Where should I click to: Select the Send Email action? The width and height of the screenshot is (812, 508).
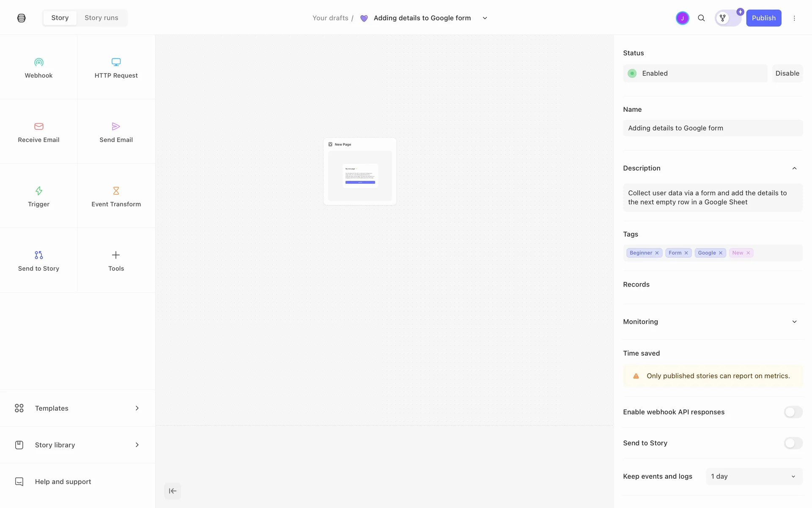pos(116,132)
